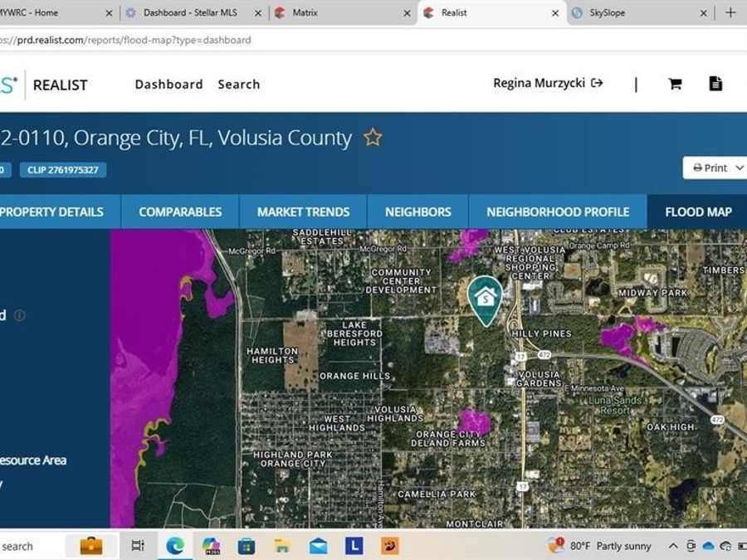Click the favorite star next to the address
Image resolution: width=747 pixels, height=560 pixels.
pyautogui.click(x=373, y=138)
